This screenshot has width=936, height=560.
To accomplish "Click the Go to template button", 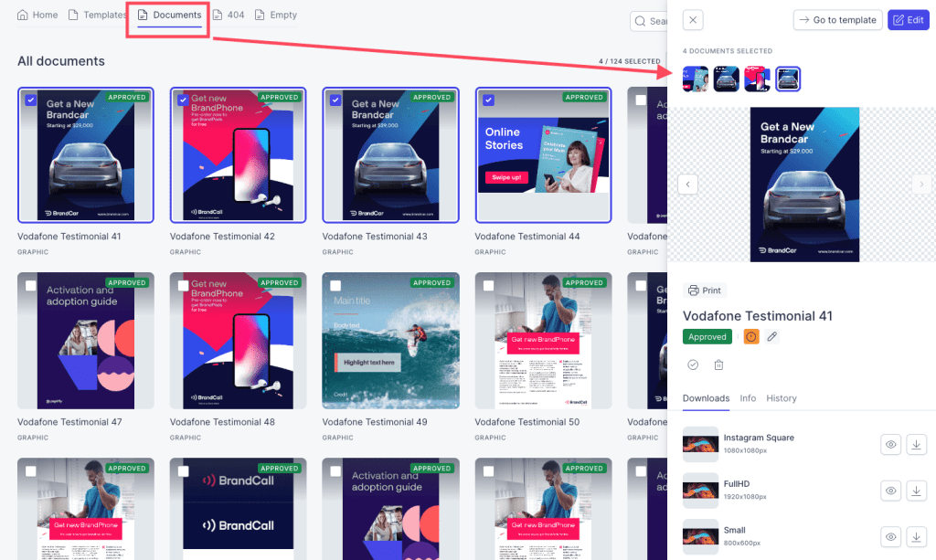I will tap(837, 20).
